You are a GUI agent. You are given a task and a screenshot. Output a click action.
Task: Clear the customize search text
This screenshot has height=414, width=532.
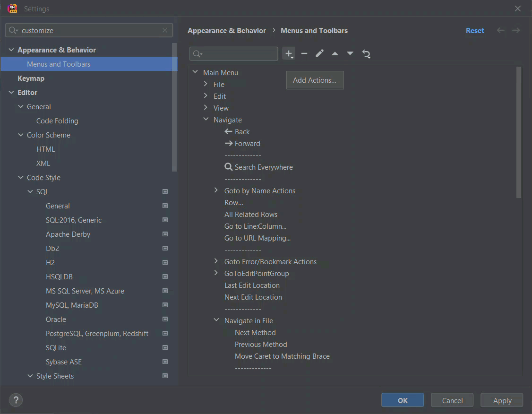(x=165, y=30)
